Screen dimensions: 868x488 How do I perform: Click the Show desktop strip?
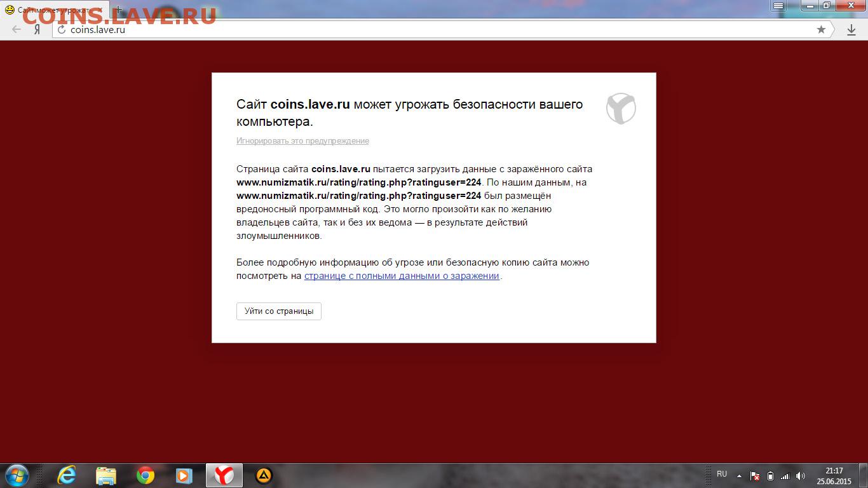864,475
